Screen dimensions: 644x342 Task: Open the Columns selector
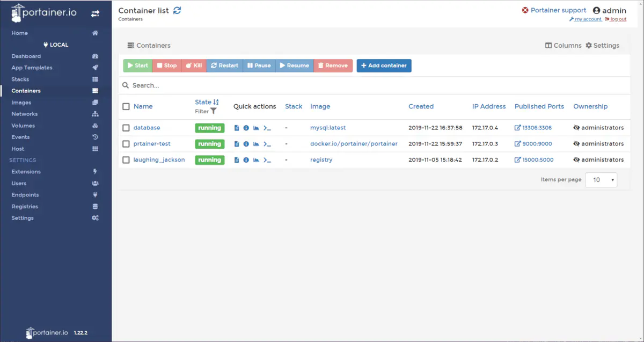point(563,46)
